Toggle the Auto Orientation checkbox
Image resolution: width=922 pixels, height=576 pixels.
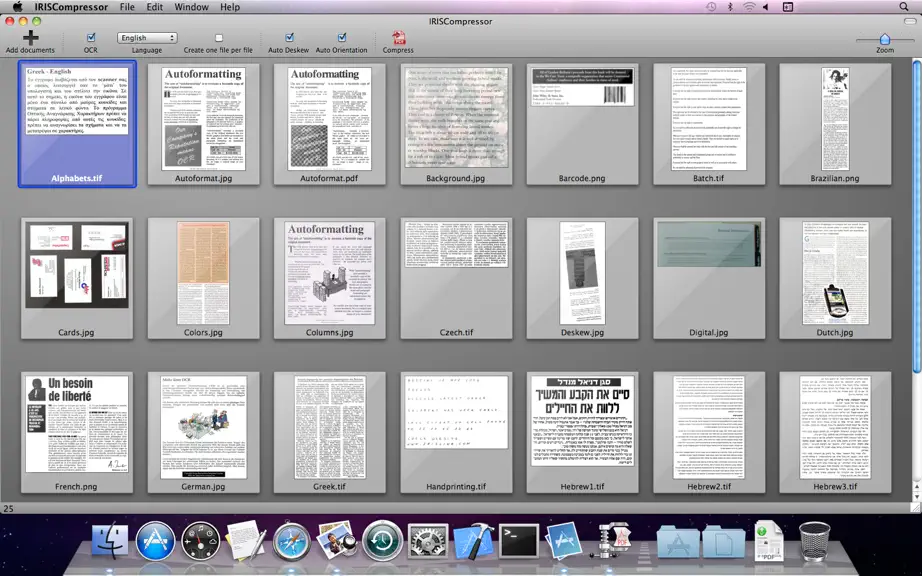click(x=342, y=38)
